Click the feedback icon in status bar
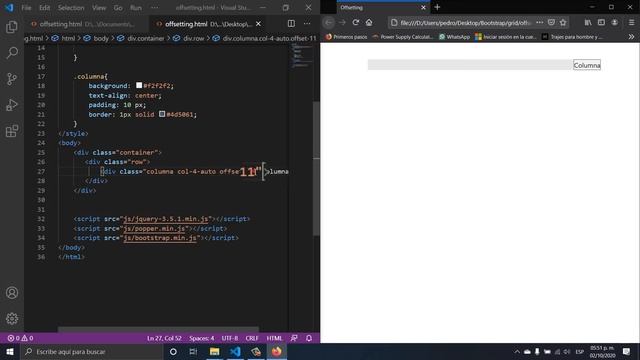The width and height of the screenshot is (640, 360). pyautogui.click(x=294, y=338)
